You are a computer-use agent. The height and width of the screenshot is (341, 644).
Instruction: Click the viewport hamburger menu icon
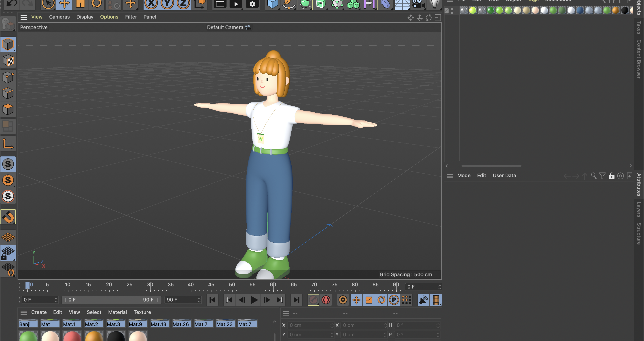(x=23, y=17)
